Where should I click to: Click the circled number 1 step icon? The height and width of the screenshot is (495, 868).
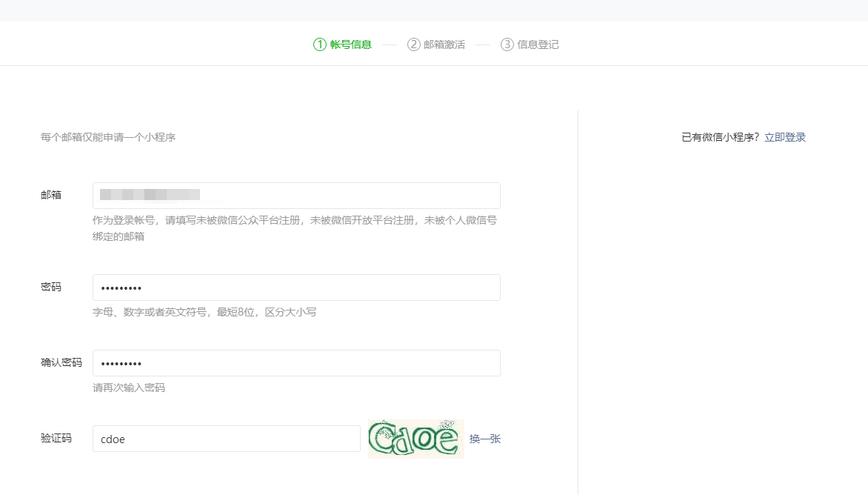(x=320, y=44)
